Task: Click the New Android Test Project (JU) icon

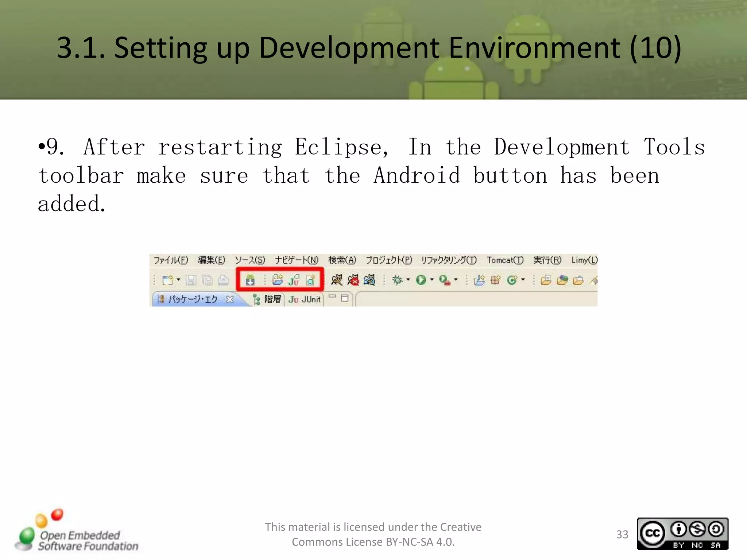Action: coord(294,280)
